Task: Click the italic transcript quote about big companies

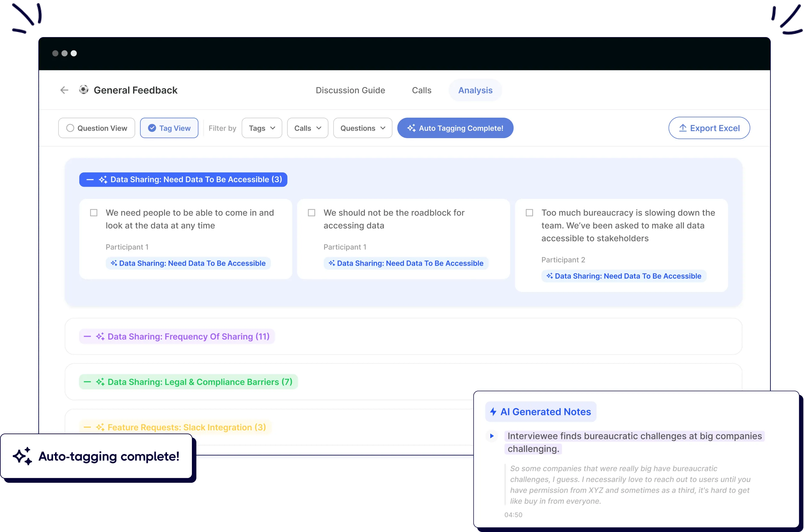Action: coord(630,484)
